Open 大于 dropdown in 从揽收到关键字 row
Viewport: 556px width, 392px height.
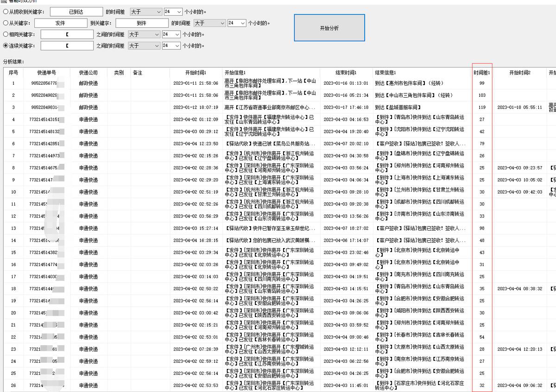(x=145, y=12)
